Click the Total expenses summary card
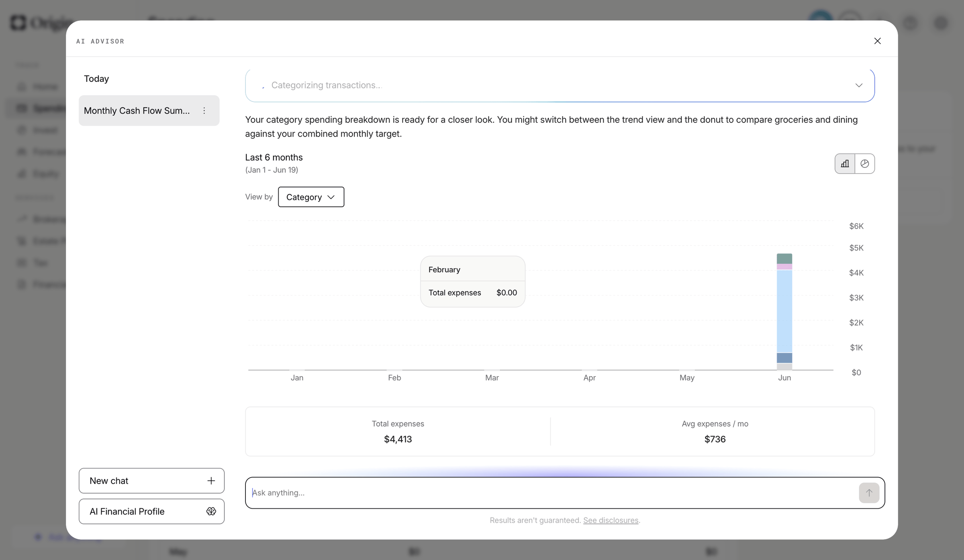 point(398,432)
